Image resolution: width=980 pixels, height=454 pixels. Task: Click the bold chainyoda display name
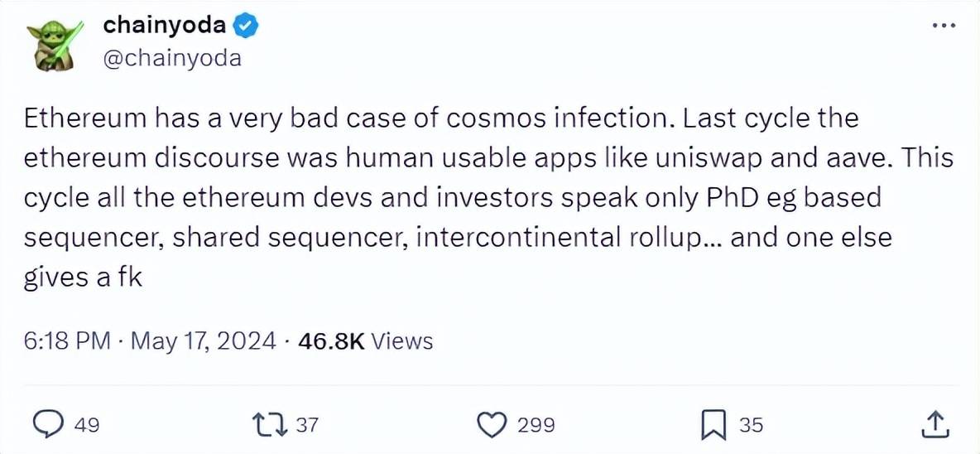pos(164,26)
